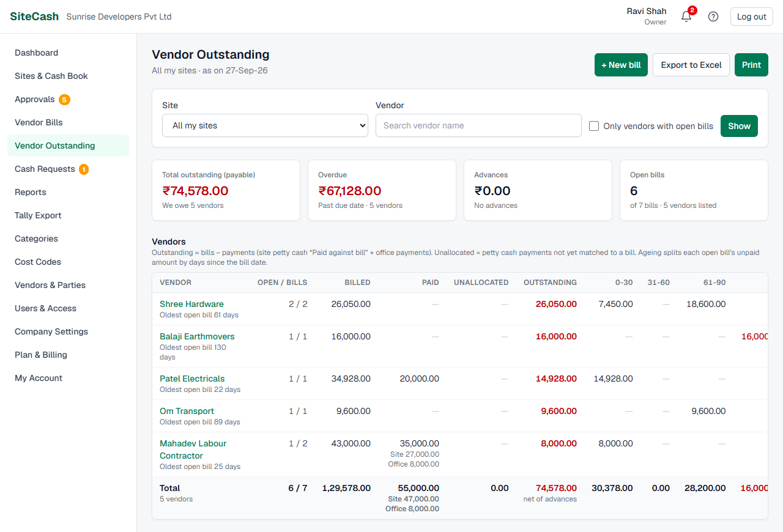Open the notifications bell icon
The image size is (783, 532).
point(686,17)
